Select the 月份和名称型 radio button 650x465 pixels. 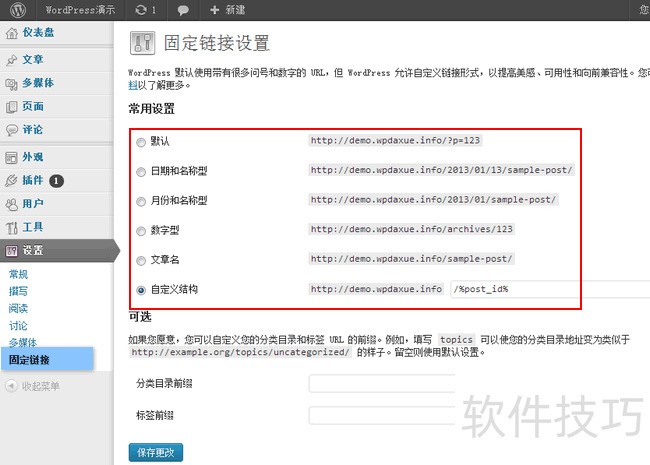(141, 201)
